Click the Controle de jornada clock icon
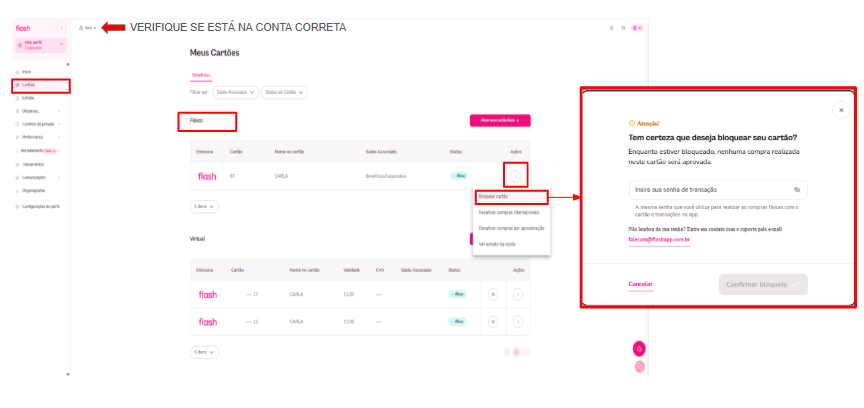 [x=17, y=124]
